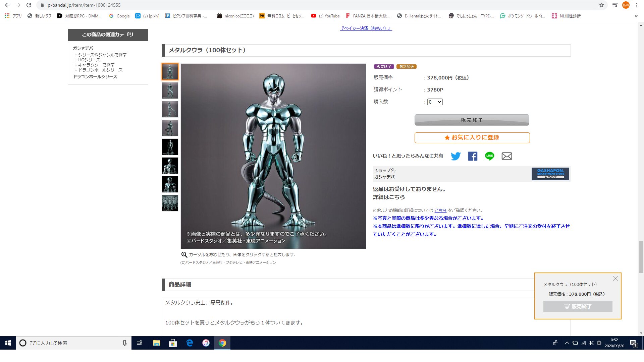Share product via Facebook icon
The height and width of the screenshot is (362, 644).
pyautogui.click(x=473, y=156)
